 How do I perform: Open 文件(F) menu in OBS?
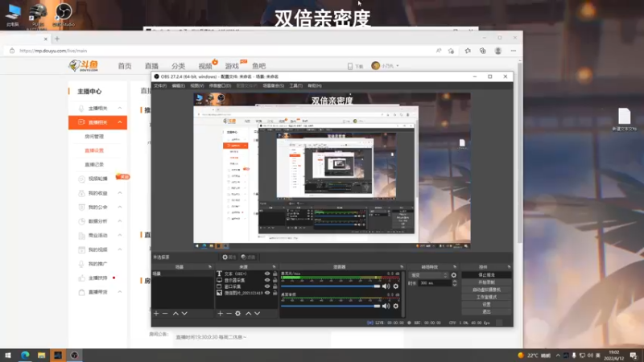pos(160,86)
